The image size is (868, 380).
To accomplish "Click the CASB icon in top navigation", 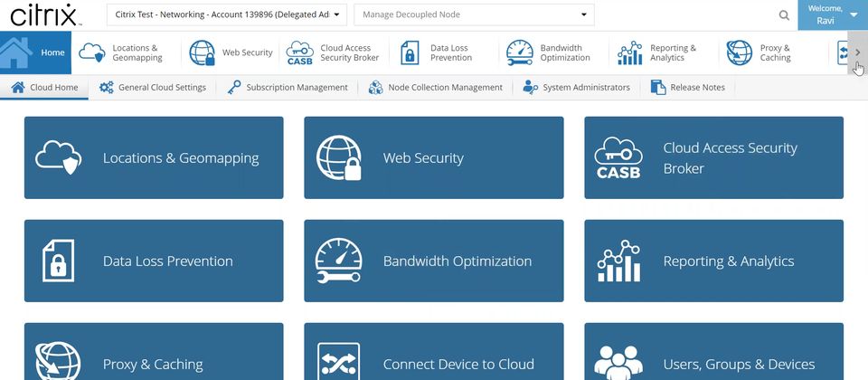I will tap(299, 52).
